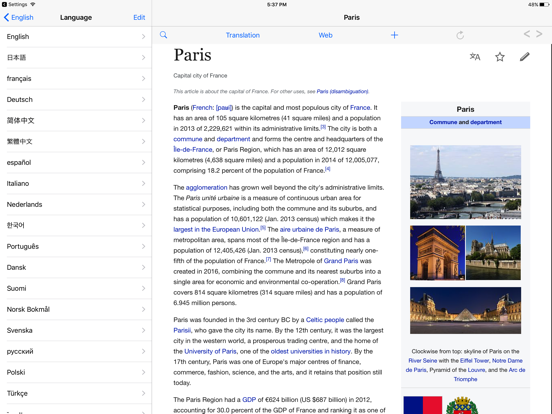552x414 pixels.
Task: Expand English language row chevron
Action: click(x=143, y=37)
